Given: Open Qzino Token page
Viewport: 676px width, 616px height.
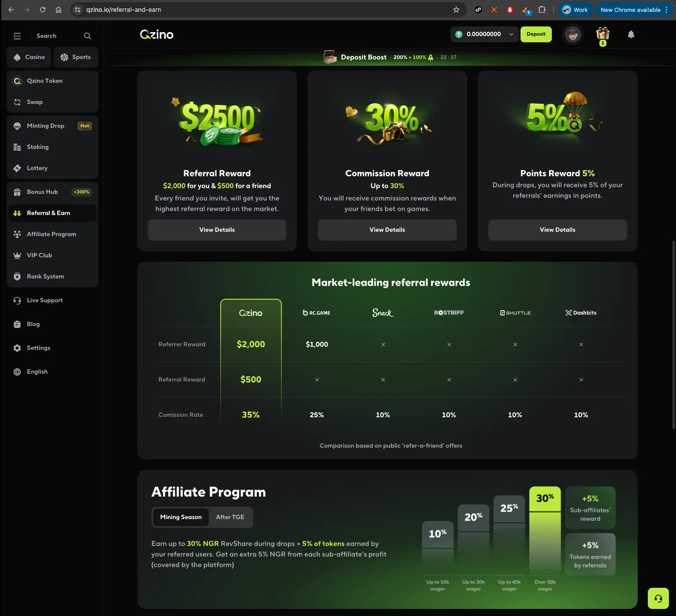Looking at the screenshot, I should 52,81.
